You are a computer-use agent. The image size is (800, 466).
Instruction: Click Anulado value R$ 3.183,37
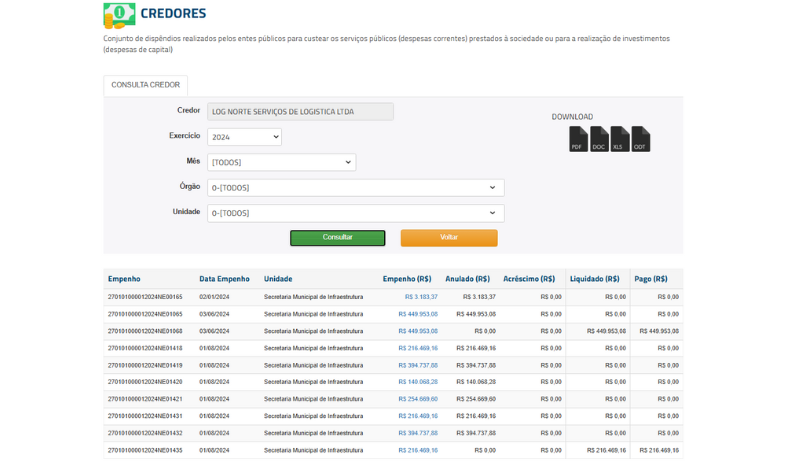click(x=479, y=297)
